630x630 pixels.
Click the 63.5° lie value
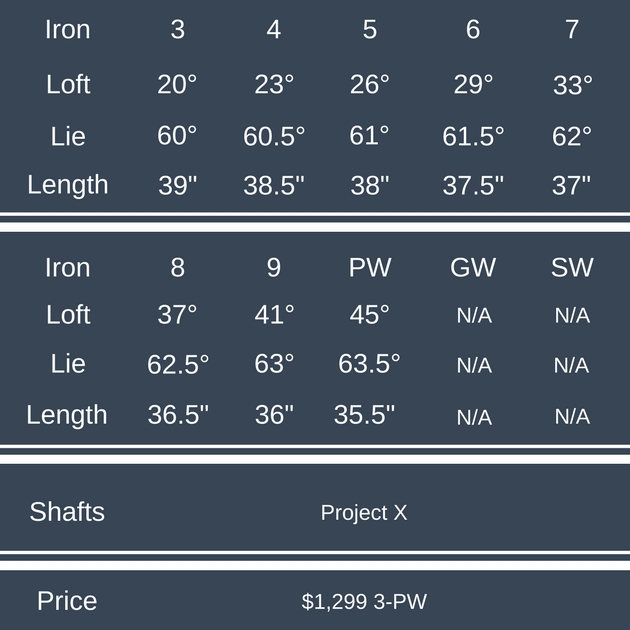tap(369, 364)
